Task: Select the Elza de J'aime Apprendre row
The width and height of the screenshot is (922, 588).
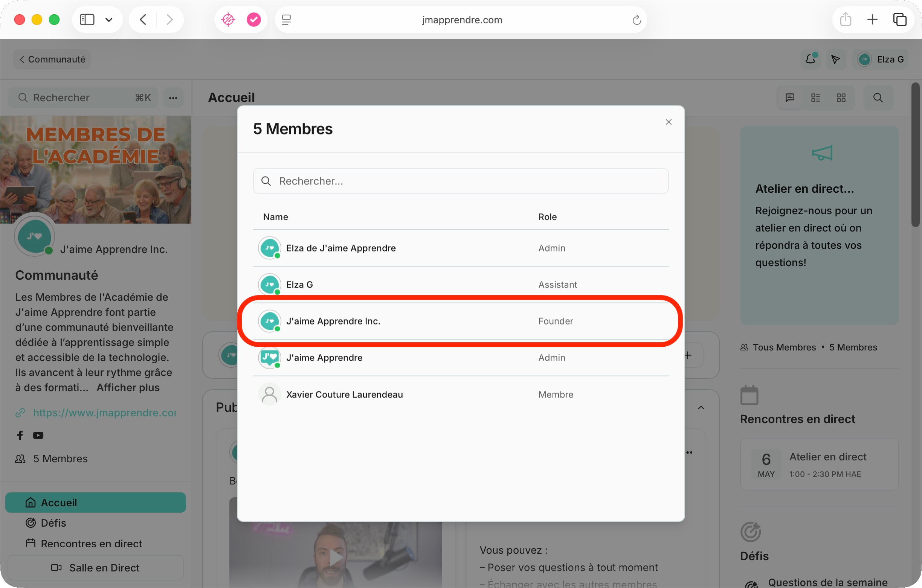Action: (461, 248)
